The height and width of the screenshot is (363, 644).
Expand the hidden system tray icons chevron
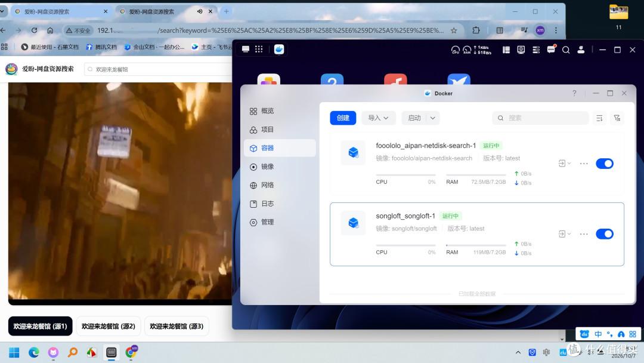518,352
